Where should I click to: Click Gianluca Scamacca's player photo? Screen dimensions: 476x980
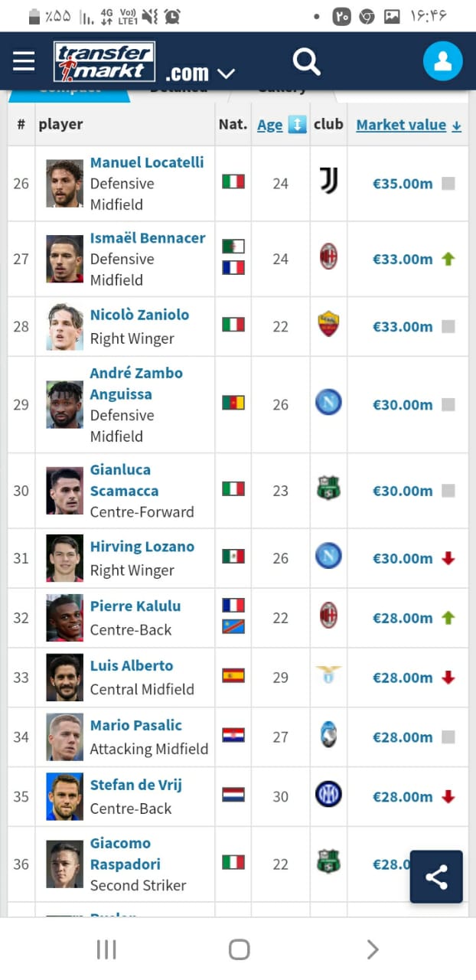tap(64, 490)
